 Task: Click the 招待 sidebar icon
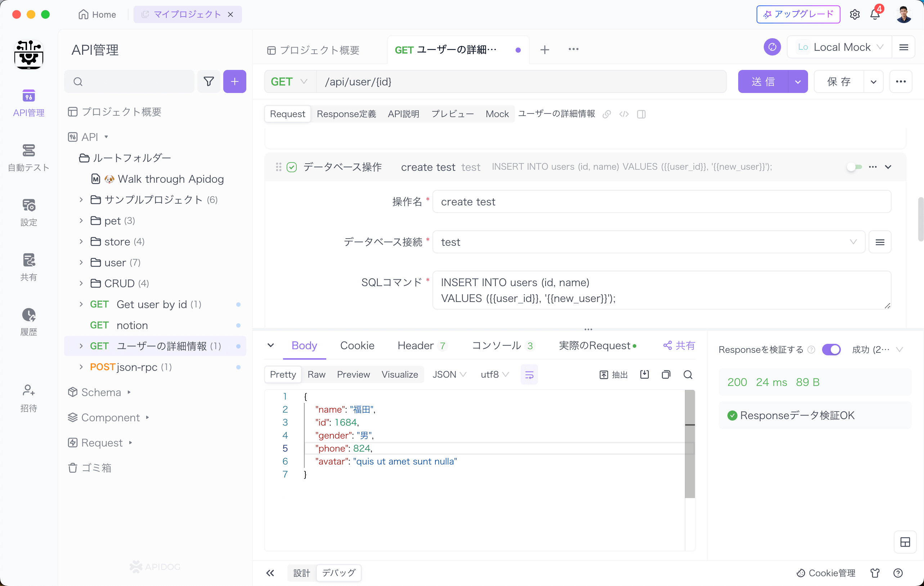pos(28,391)
